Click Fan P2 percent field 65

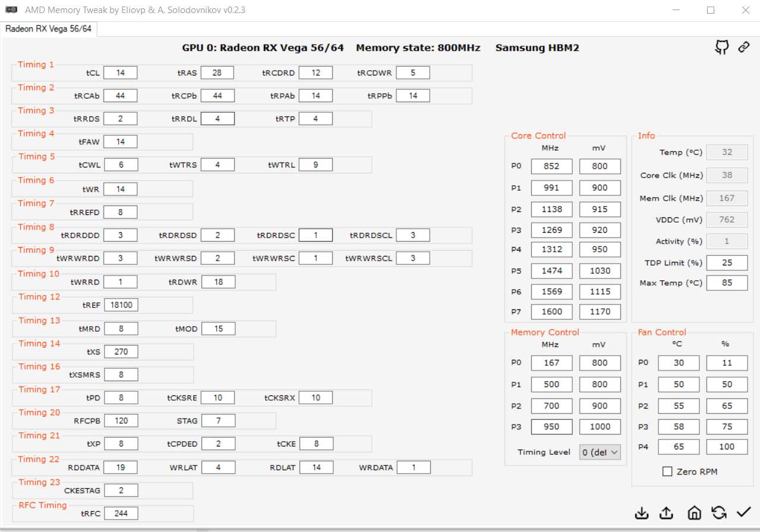point(727,406)
